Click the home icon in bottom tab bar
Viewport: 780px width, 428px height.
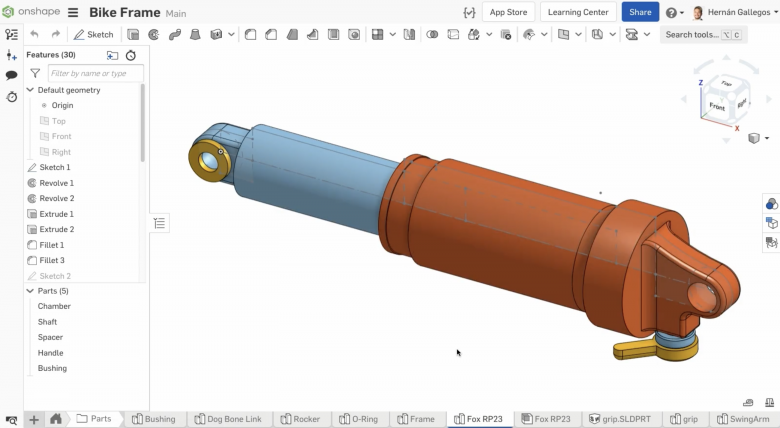[x=56, y=419]
